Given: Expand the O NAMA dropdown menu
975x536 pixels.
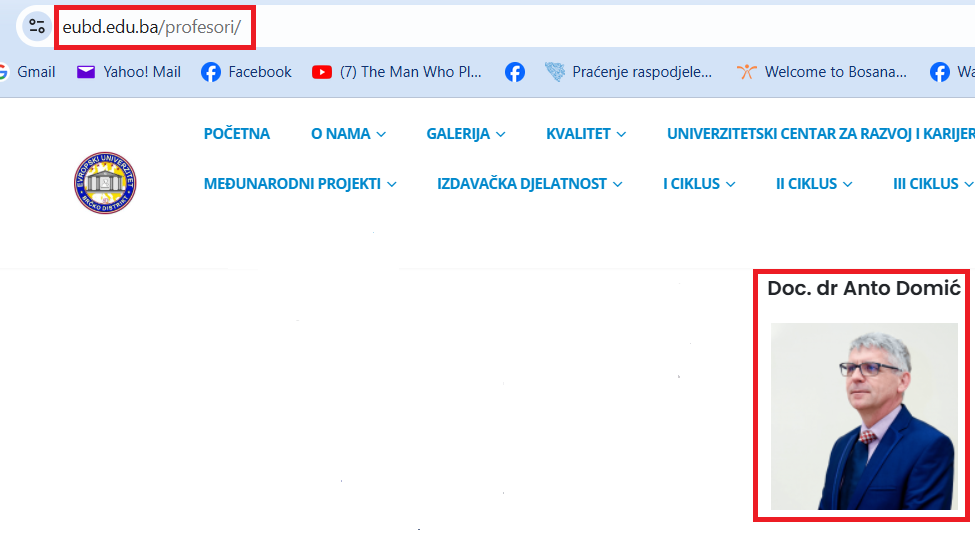Looking at the screenshot, I should tap(348, 134).
